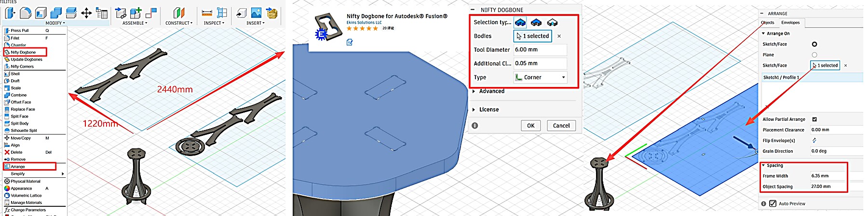Select the Insert Derive icon
The width and height of the screenshot is (868, 216).
(x=241, y=13)
